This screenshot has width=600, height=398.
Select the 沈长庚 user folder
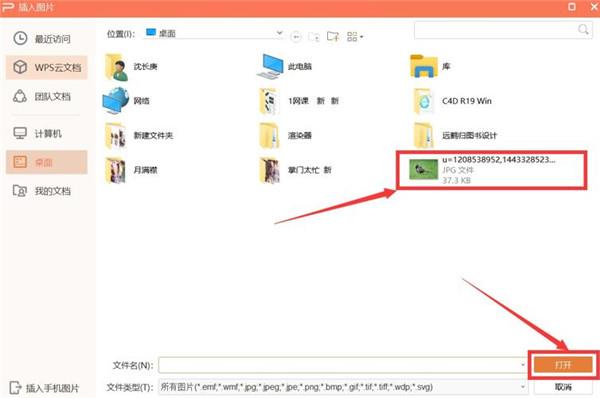[132, 67]
